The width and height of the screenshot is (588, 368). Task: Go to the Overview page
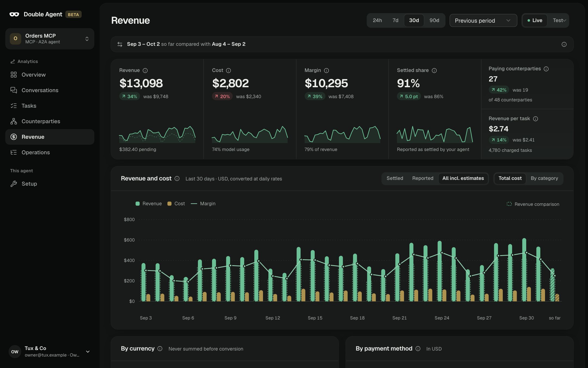(50, 75)
